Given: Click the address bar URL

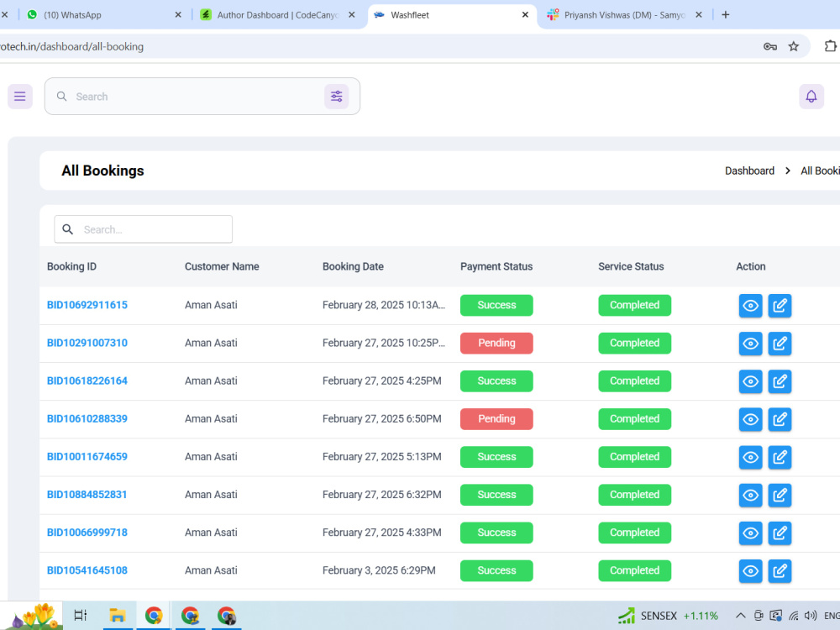Looking at the screenshot, I should point(71,46).
